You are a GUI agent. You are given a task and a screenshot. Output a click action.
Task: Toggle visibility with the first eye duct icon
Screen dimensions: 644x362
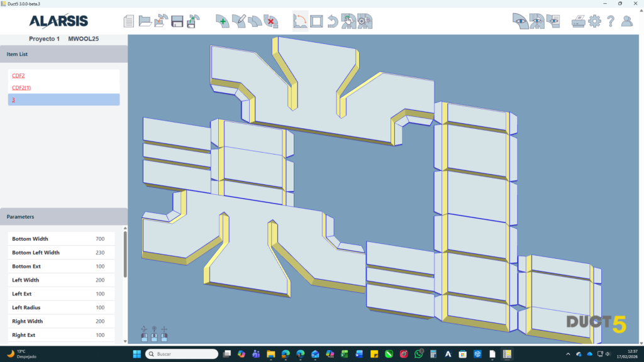pyautogui.click(x=519, y=21)
